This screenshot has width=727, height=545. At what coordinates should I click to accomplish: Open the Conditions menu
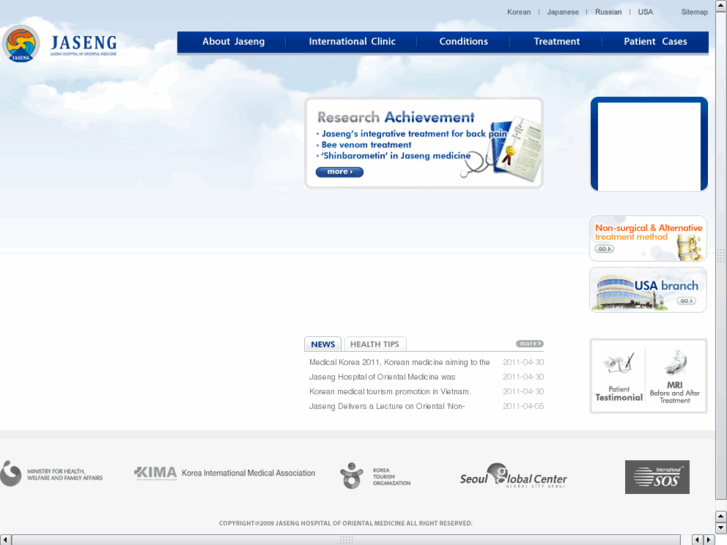click(463, 42)
